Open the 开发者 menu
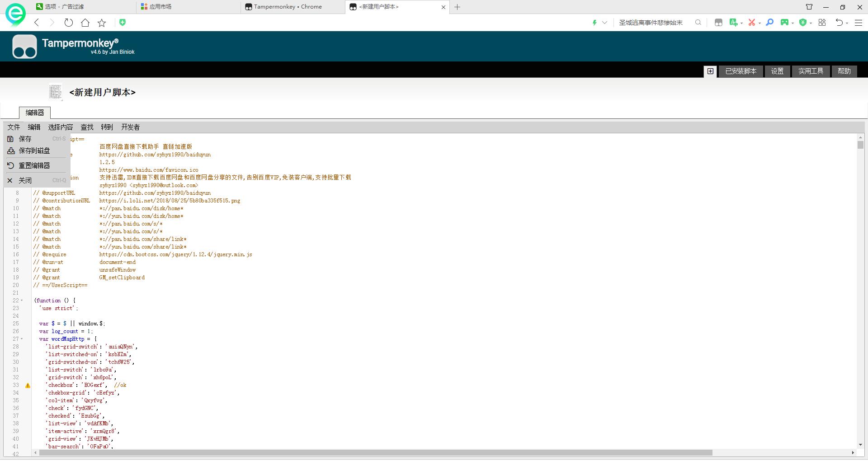The width and height of the screenshot is (868, 461). [x=130, y=127]
